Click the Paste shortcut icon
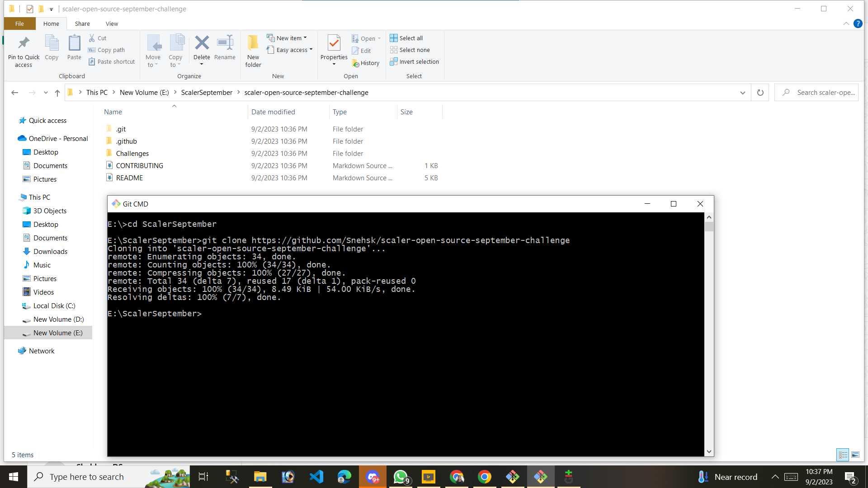 pyautogui.click(x=112, y=61)
